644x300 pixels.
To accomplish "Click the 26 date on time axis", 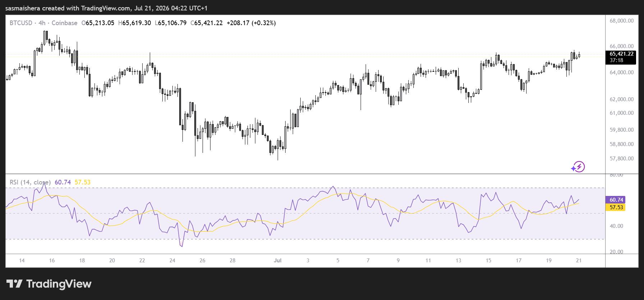I will [203, 261].
